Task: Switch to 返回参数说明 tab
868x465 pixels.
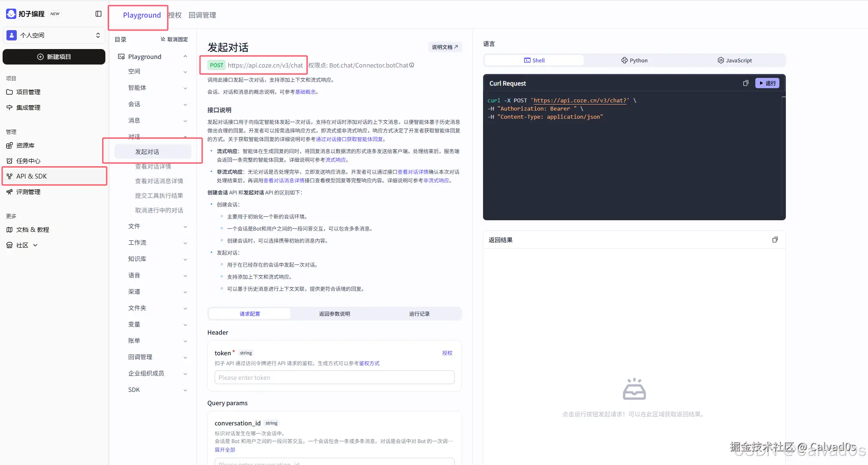Action: [334, 314]
